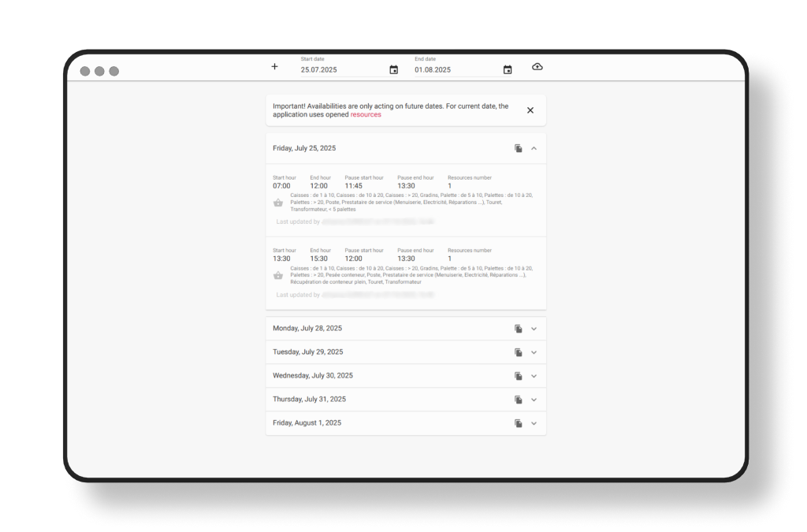Follow the red resources link
The height and width of the screenshot is (532, 807).
[x=366, y=115]
